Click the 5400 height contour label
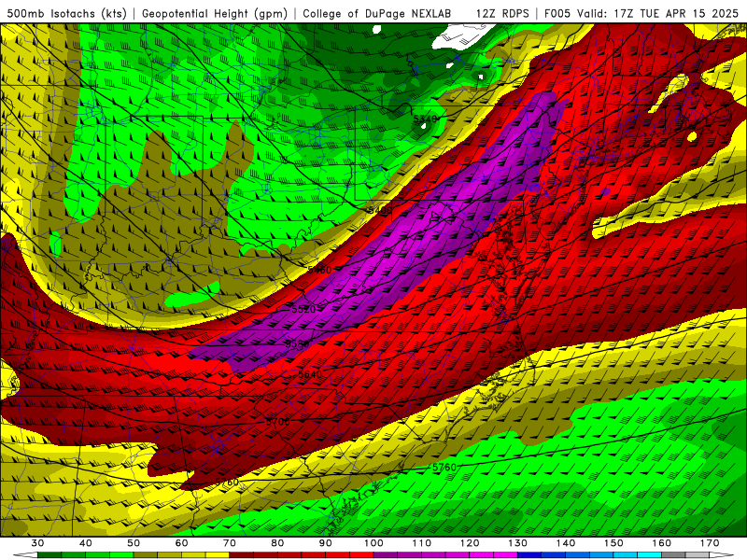The height and width of the screenshot is (560, 747). (381, 210)
